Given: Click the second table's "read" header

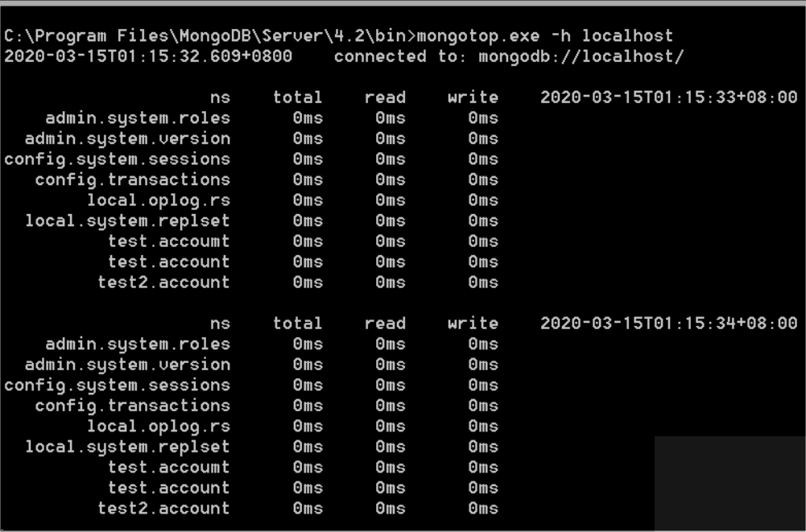Looking at the screenshot, I should tap(385, 324).
